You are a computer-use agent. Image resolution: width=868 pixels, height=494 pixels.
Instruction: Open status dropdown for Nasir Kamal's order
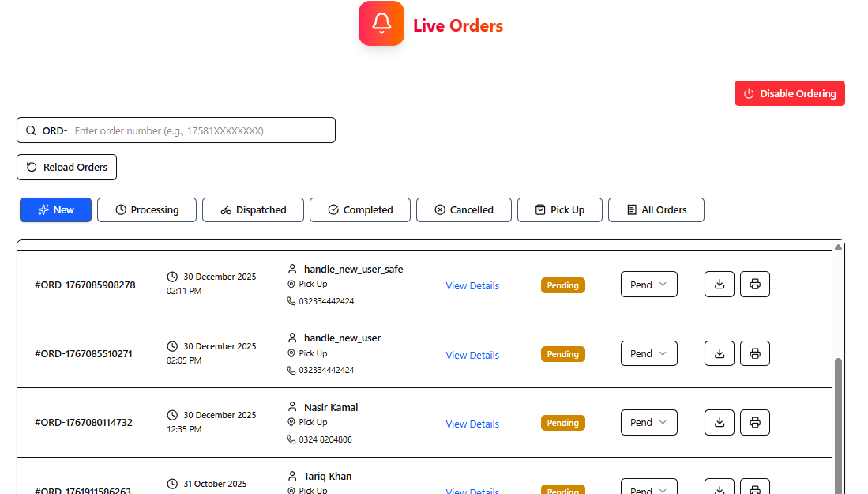click(x=648, y=423)
